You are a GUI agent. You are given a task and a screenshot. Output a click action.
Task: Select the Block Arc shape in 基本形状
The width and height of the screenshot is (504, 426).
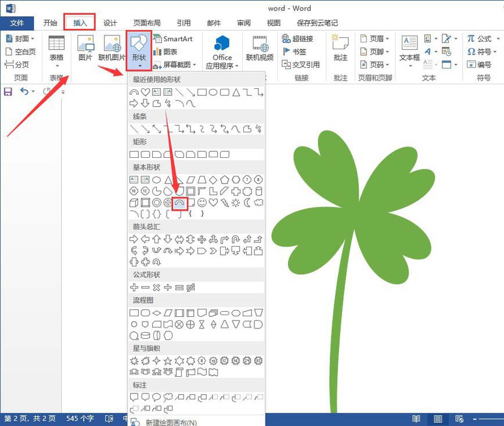pos(179,203)
